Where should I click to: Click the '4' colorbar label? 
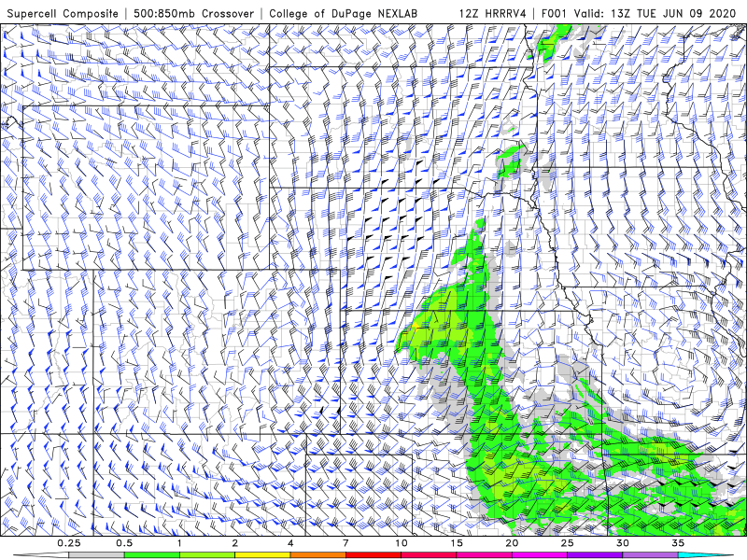pyautogui.click(x=290, y=543)
